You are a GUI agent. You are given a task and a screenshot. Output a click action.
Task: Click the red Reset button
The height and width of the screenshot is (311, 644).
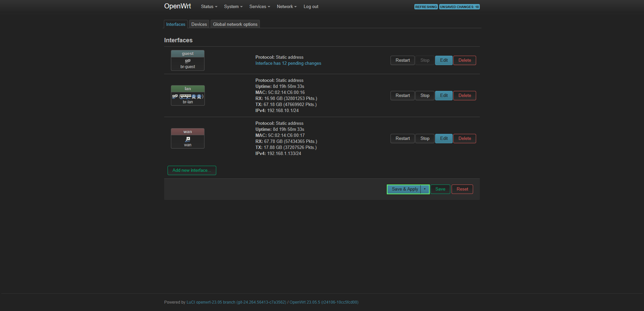[462, 189]
